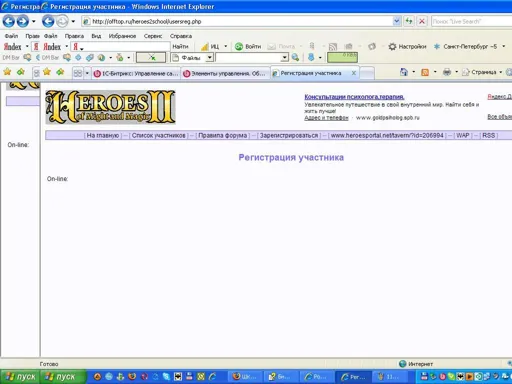Click the red X stop-loading button
Screen dimensions: 512x384
[x=422, y=21]
